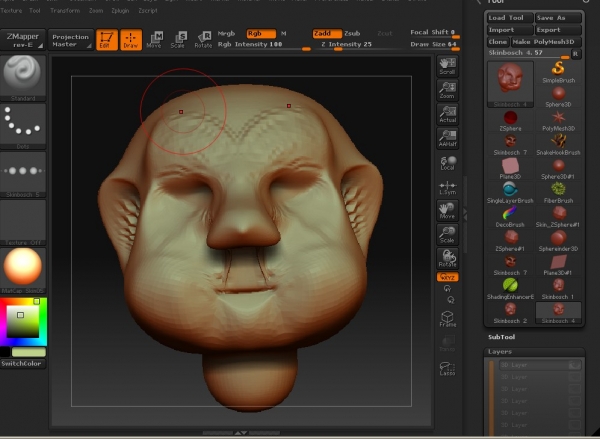Viewport: 600px width, 439px height.
Task: Adjust the Z Intensity slider
Action: click(x=357, y=45)
